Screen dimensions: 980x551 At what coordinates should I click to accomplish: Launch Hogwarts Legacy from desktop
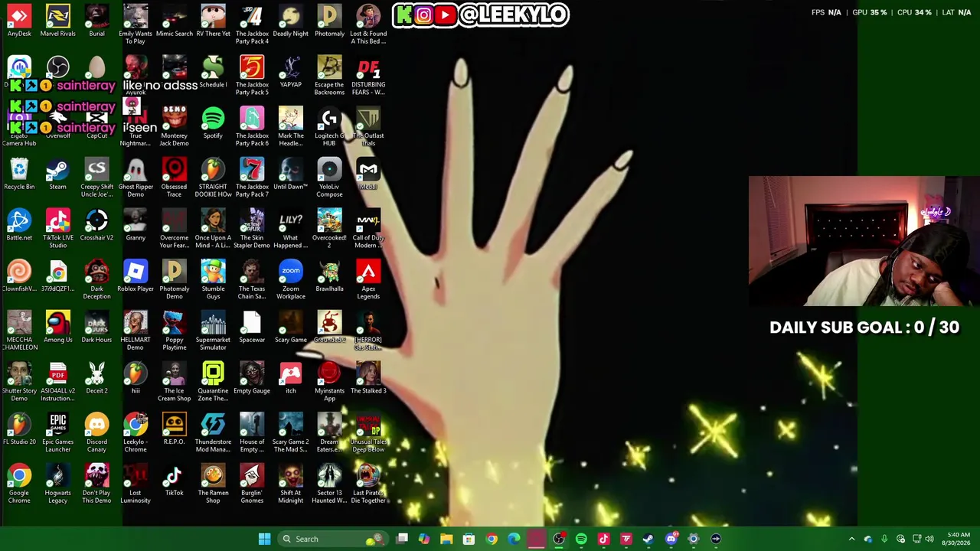pyautogui.click(x=58, y=484)
